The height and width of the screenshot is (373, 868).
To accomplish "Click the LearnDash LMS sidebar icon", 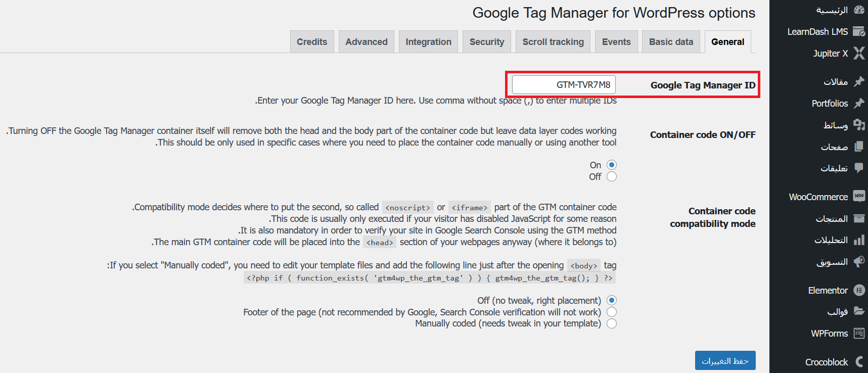I will click(859, 31).
